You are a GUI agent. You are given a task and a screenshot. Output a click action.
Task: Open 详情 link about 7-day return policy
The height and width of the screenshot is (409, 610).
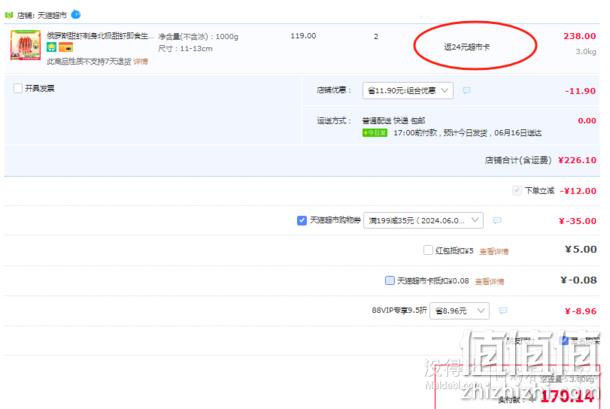pyautogui.click(x=140, y=61)
